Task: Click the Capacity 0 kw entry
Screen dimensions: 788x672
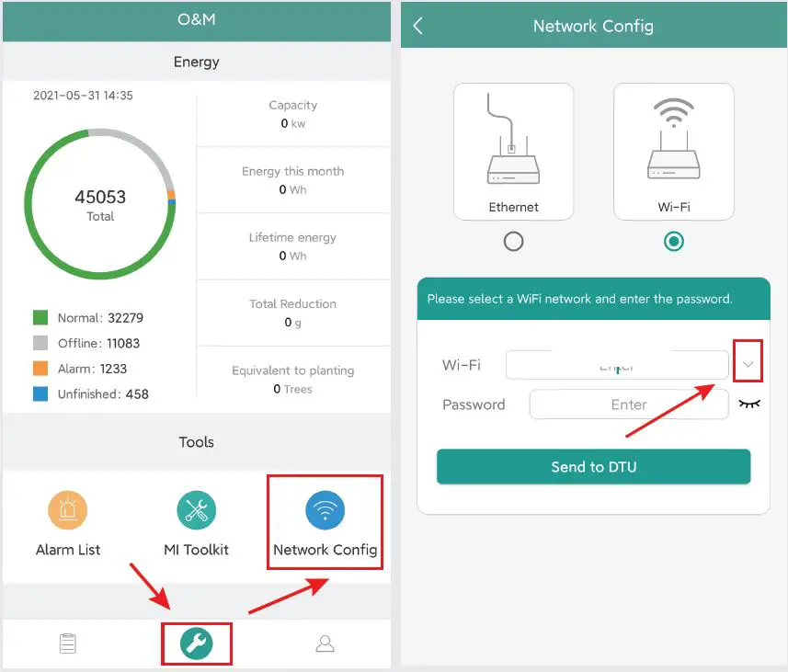Action: 293,114
